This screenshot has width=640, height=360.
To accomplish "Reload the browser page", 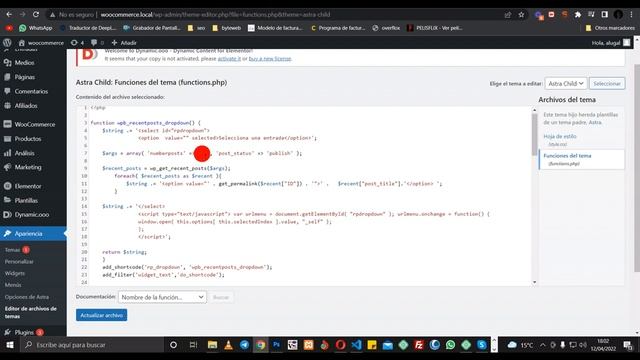I will click(x=36, y=14).
